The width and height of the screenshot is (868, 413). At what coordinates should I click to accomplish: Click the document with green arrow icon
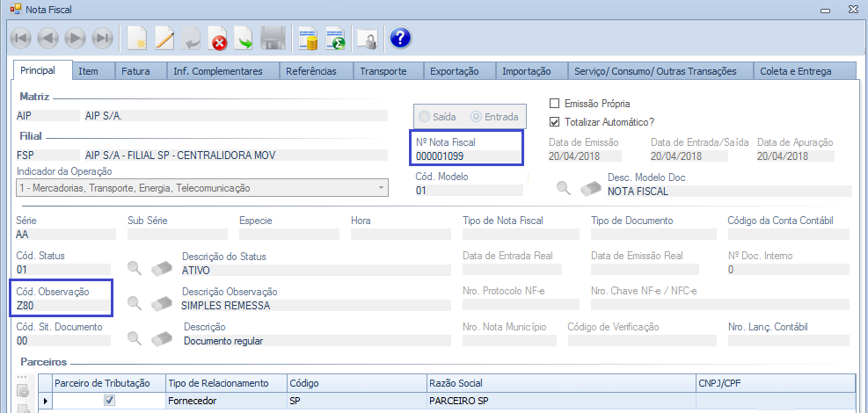point(244,39)
